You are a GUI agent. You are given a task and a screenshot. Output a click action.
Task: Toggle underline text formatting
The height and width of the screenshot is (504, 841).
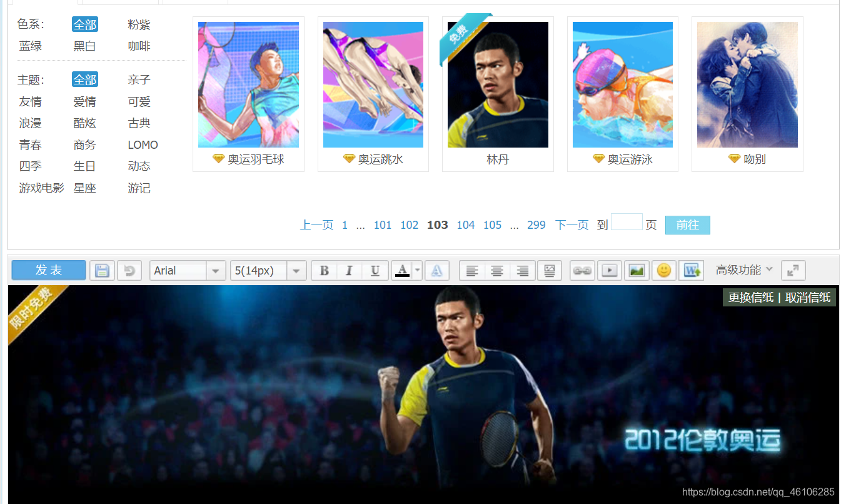tap(375, 270)
